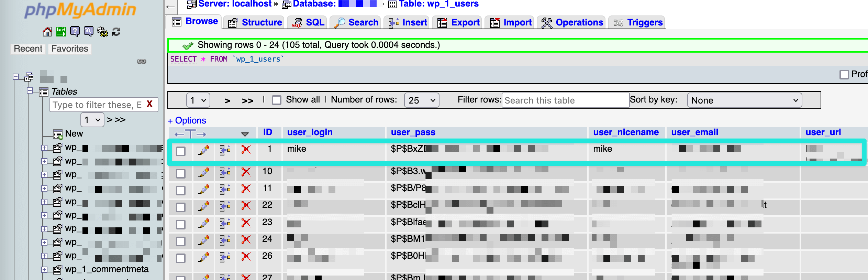Delete the row with ID 1
This screenshot has width=868, height=280.
246,150
